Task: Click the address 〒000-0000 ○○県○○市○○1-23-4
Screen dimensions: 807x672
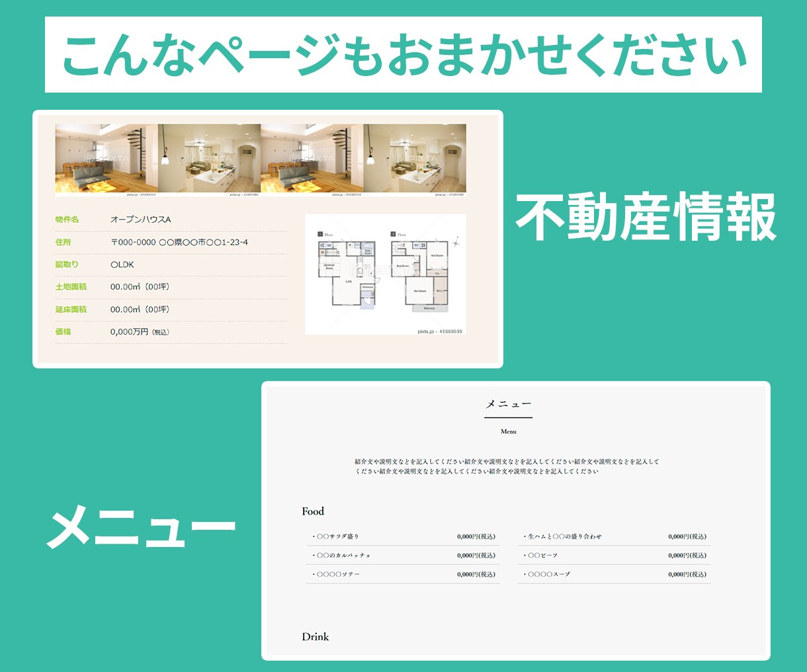Action: pos(179,242)
